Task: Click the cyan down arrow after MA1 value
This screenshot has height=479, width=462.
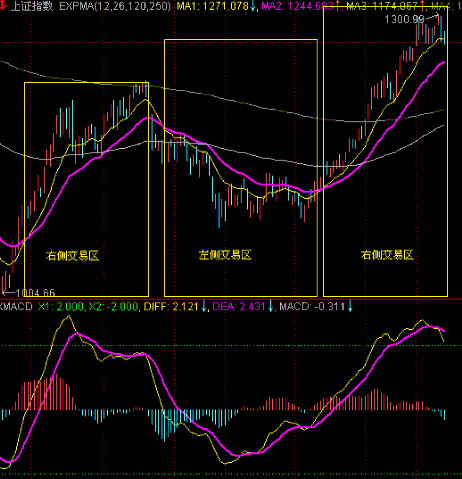Action: tap(253, 6)
